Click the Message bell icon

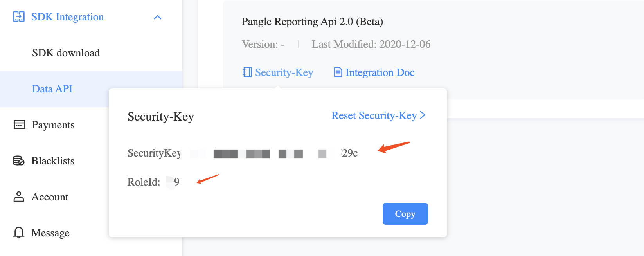(18, 233)
